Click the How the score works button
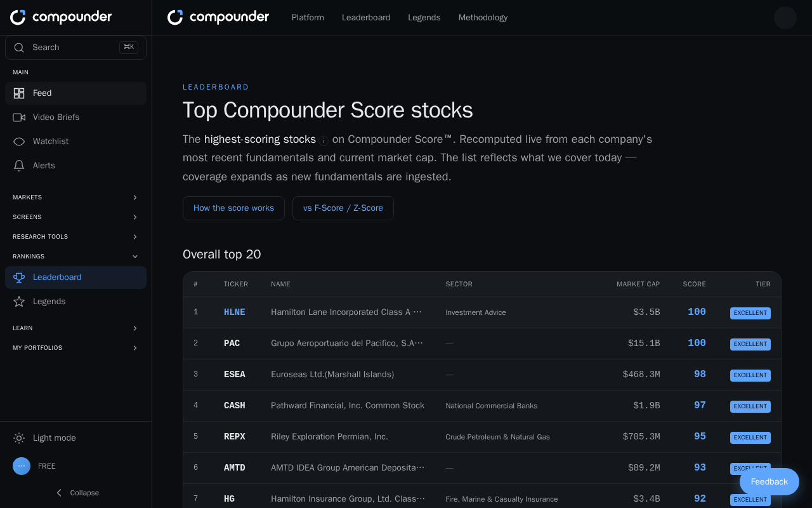Screen dimensions: 812x508 click(x=233, y=208)
